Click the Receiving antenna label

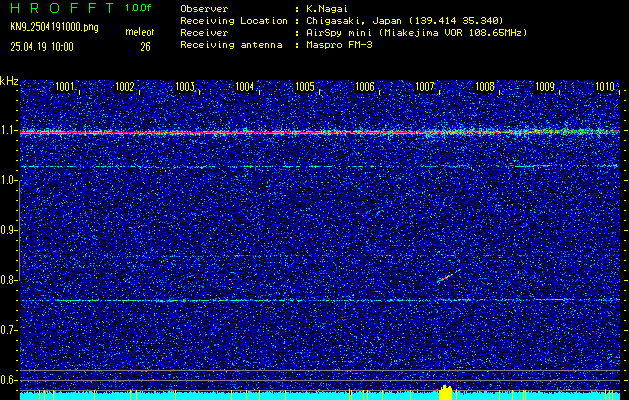click(231, 45)
